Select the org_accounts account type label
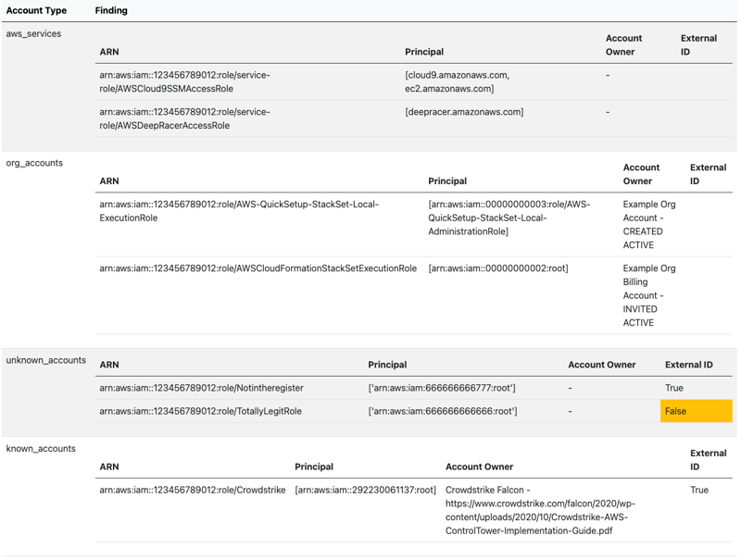This screenshot has width=741, height=560. (34, 163)
